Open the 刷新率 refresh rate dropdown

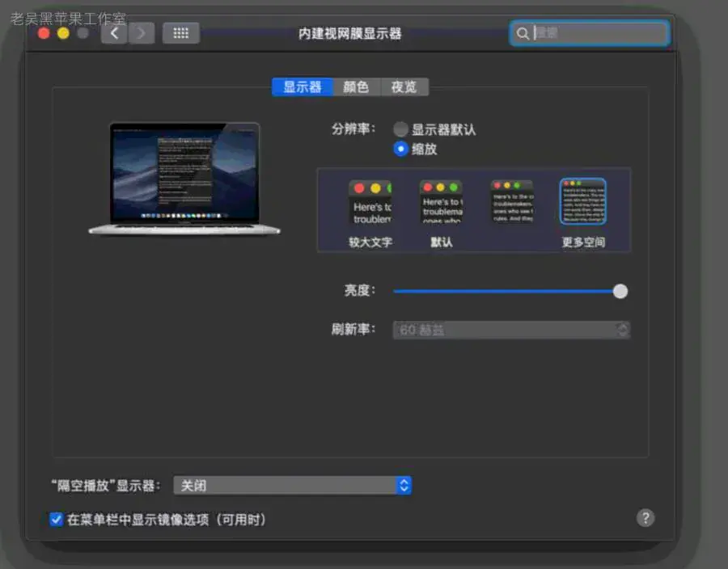point(511,331)
